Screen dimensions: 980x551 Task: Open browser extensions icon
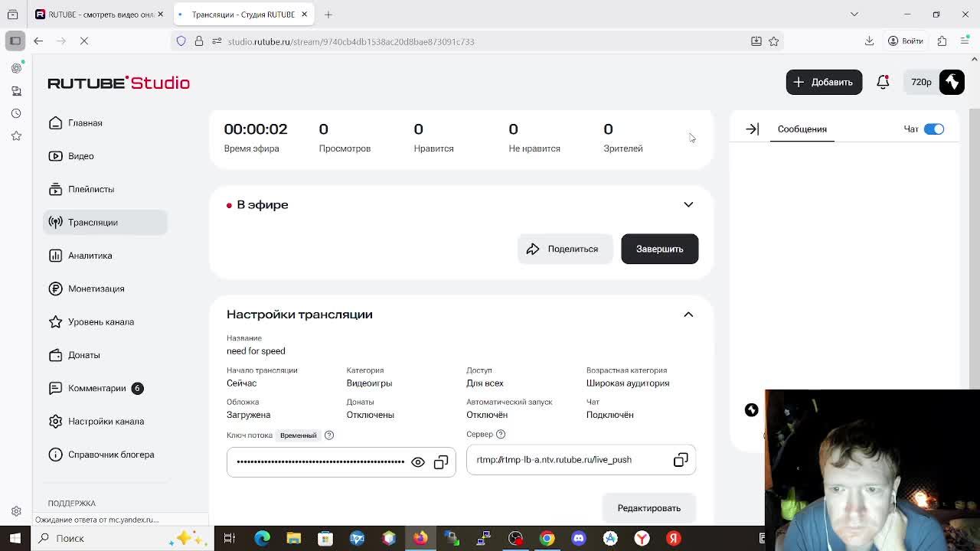pyautogui.click(x=942, y=41)
